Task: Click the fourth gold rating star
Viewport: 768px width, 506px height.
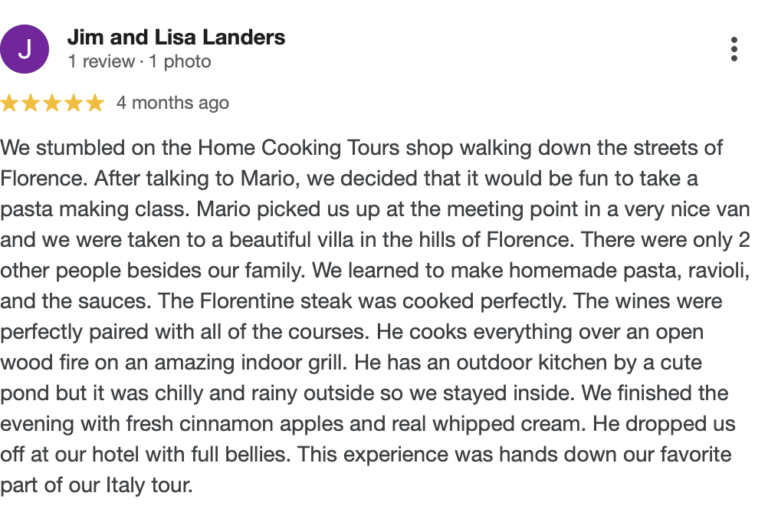Action: pos(74,103)
